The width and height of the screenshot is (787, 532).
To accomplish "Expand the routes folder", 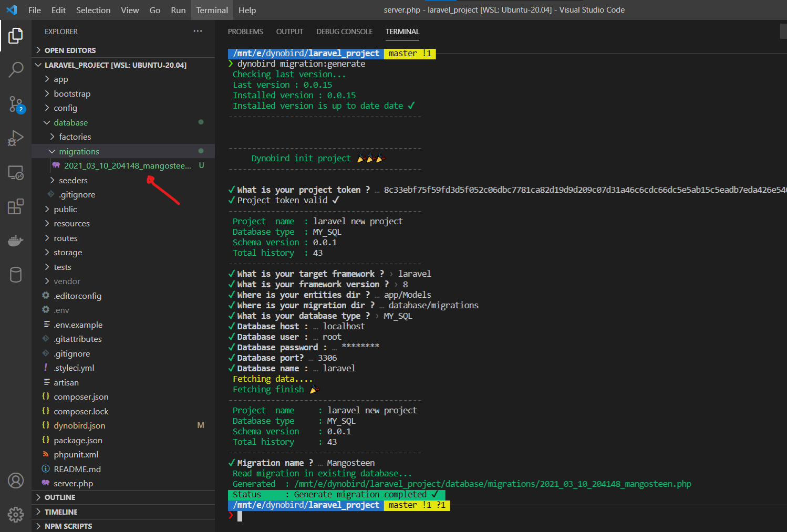I will [123, 238].
